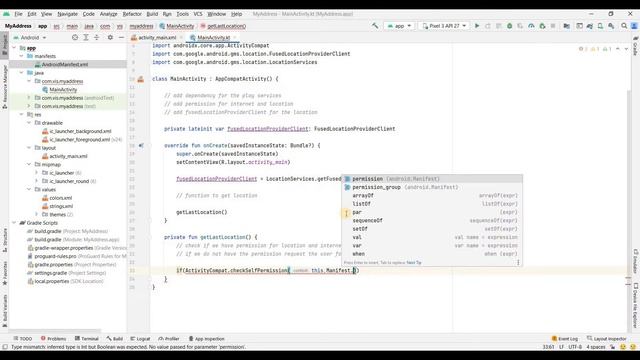The width and height of the screenshot is (640, 360).
Task: Open the Navigate menu
Action: point(67,14)
